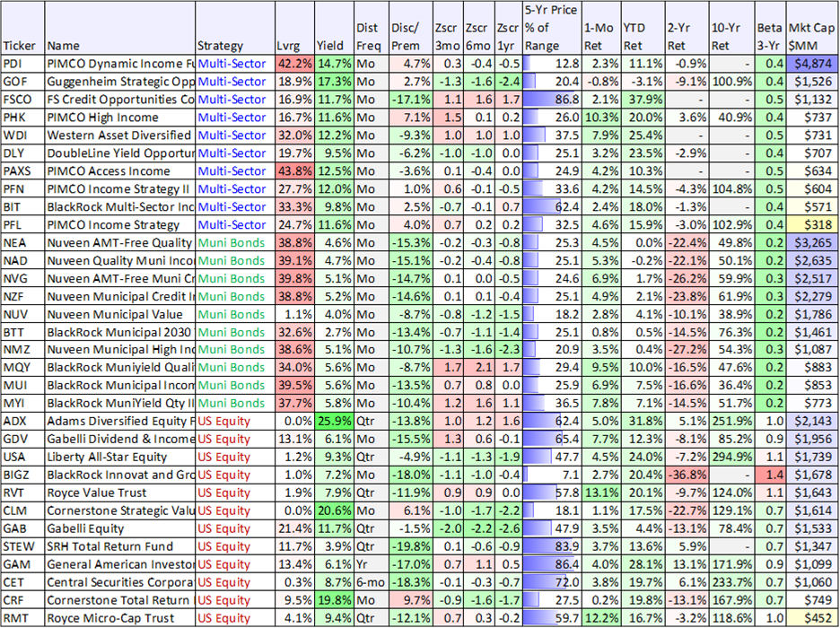Select CRF premium cell 9.7%
The width and height of the screenshot is (840, 628).
[410, 600]
